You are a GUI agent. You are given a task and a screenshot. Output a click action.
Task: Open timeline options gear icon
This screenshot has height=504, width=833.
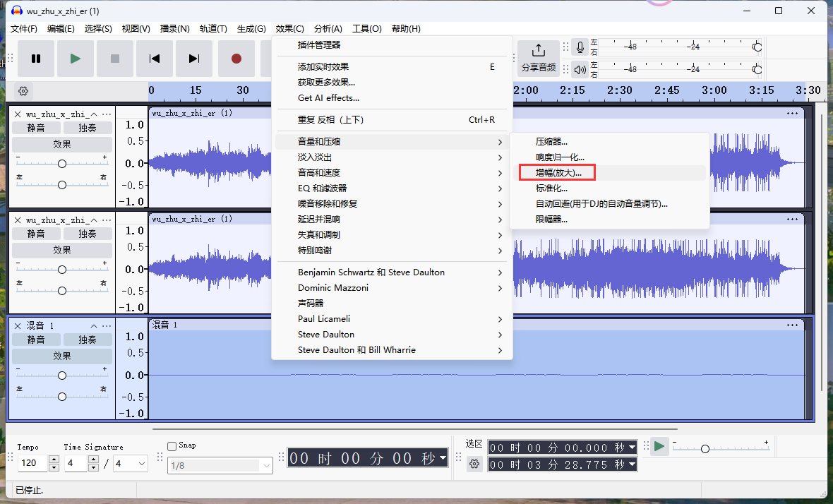point(23,91)
